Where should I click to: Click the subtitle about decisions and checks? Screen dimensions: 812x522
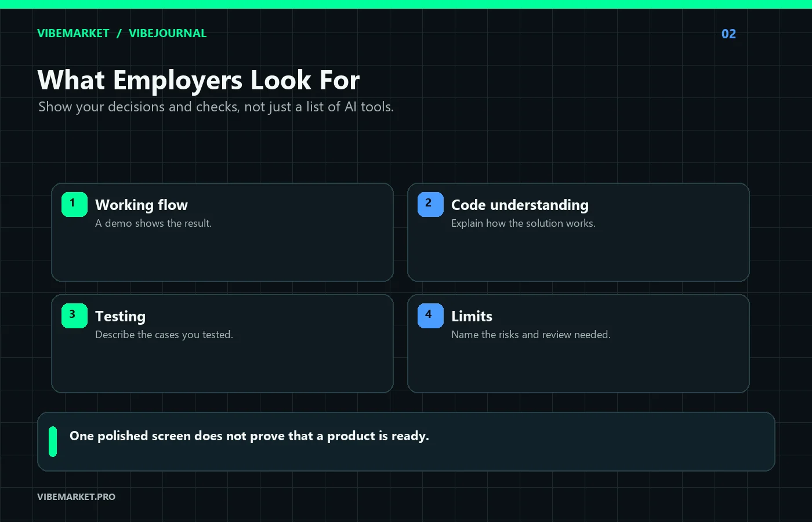216,107
